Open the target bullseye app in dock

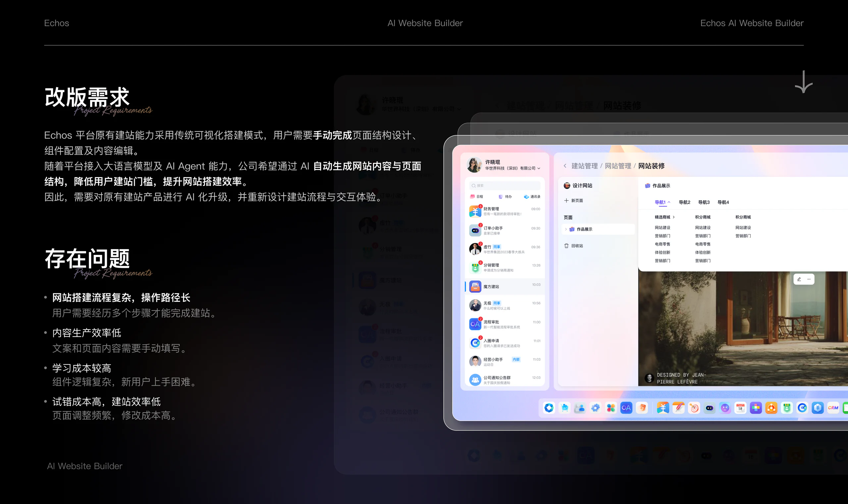(x=694, y=408)
